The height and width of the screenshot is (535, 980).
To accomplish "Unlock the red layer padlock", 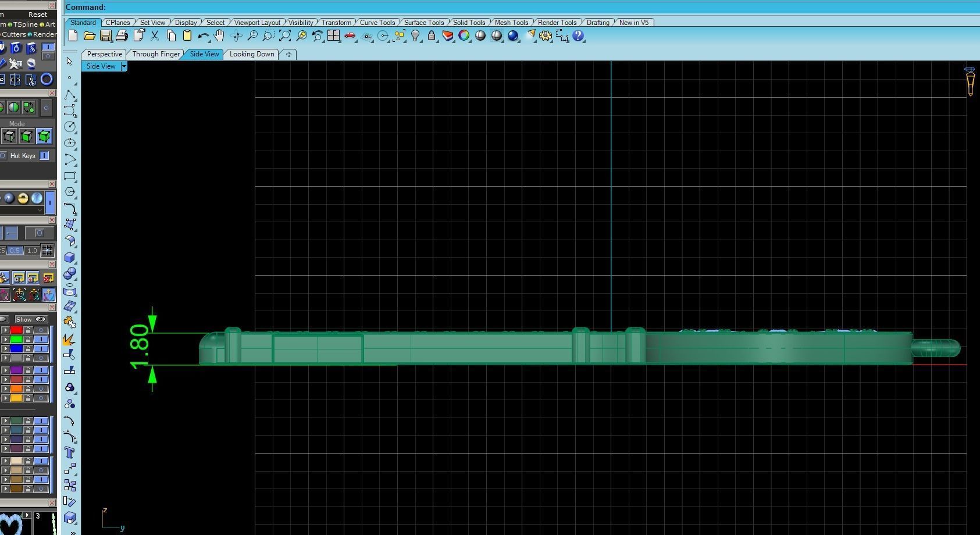I will [x=28, y=330].
